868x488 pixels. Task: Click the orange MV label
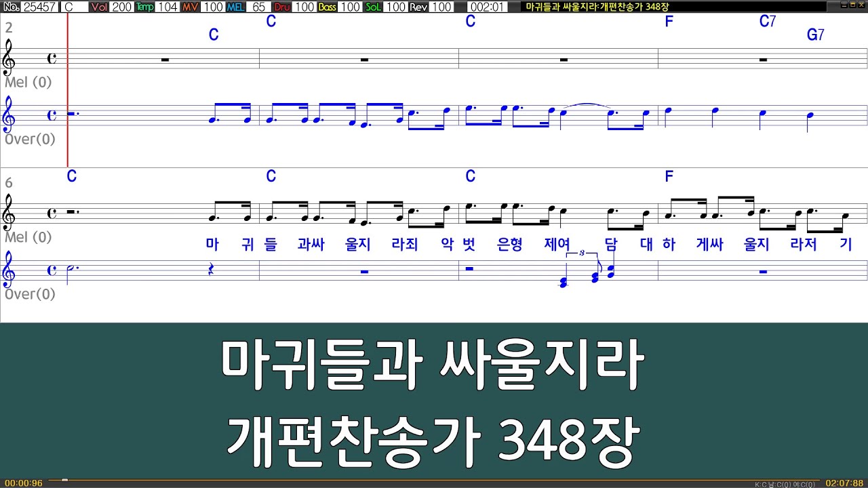tap(191, 7)
